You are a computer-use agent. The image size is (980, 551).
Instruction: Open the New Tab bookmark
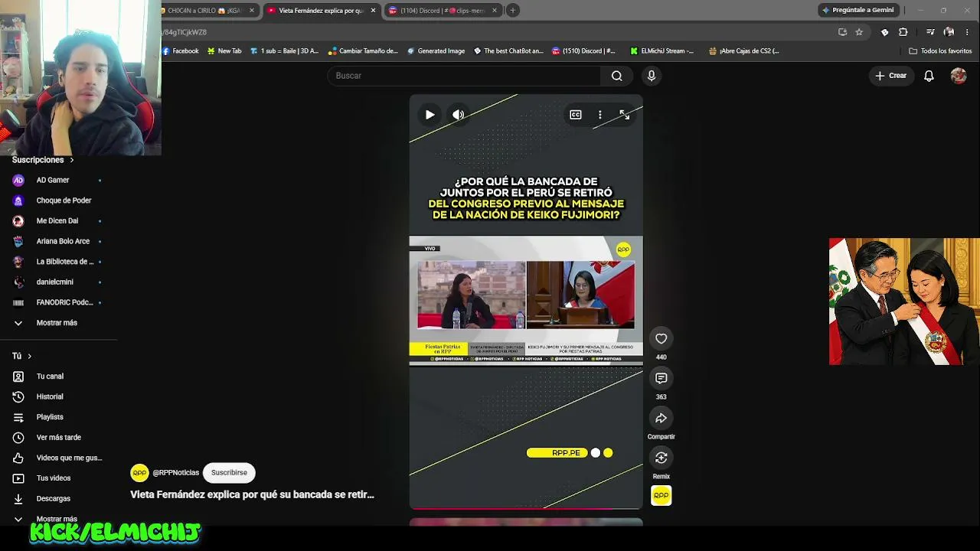224,51
